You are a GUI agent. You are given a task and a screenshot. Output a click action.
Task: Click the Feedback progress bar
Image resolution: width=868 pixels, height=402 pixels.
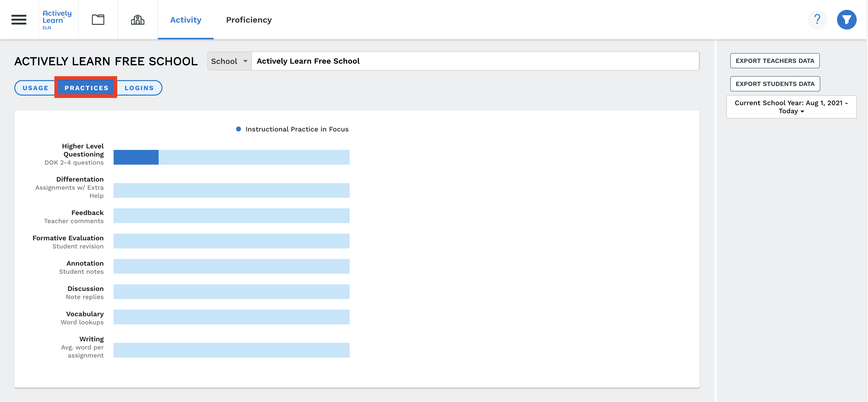231,216
